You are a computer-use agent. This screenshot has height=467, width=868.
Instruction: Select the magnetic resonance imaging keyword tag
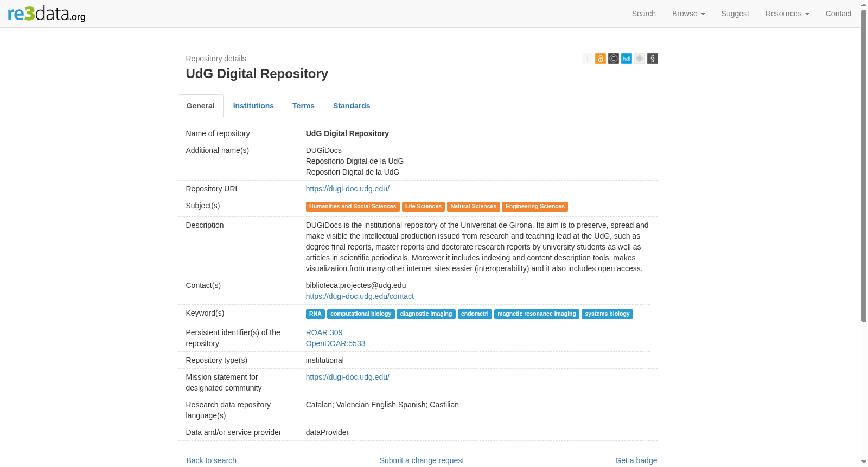point(537,314)
